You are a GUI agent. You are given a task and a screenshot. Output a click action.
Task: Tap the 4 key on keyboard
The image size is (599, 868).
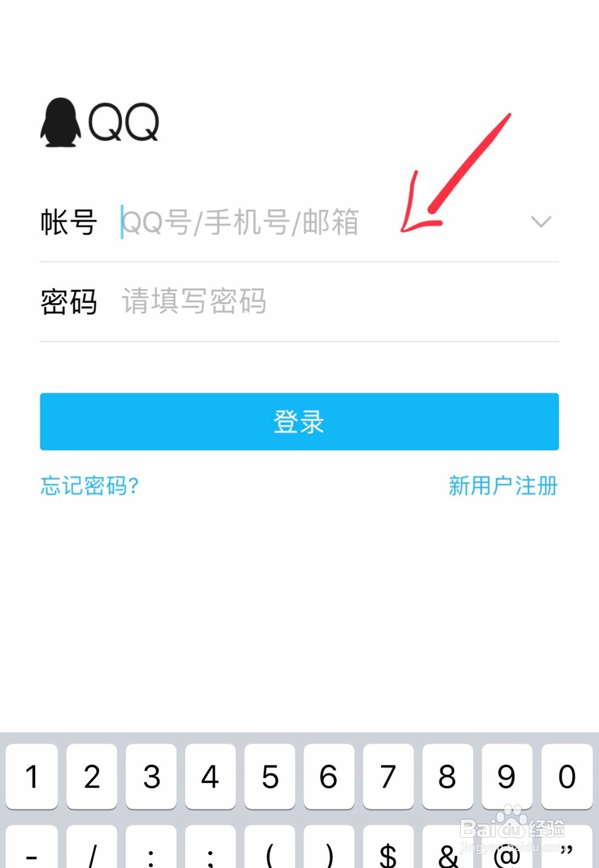coord(210,776)
